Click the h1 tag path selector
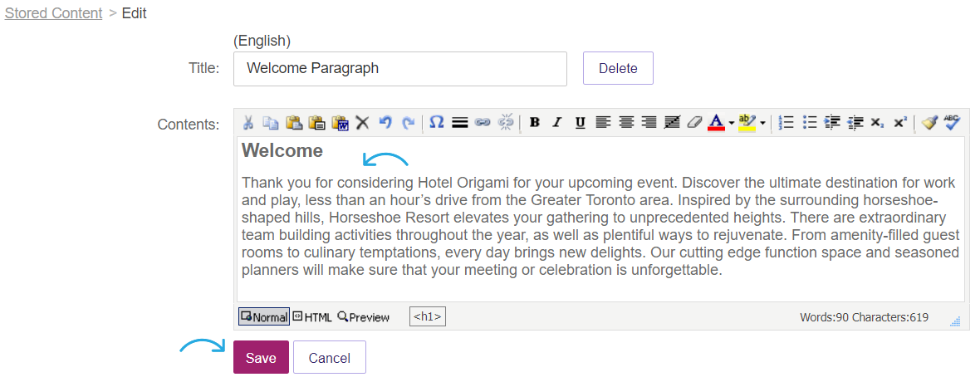 pyautogui.click(x=428, y=317)
